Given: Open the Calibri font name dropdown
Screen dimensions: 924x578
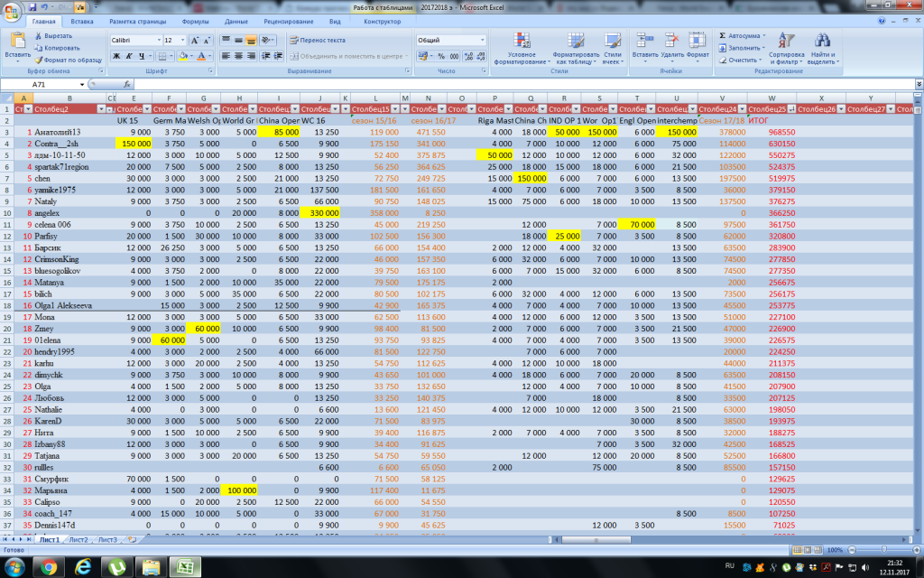Looking at the screenshot, I should [x=157, y=41].
